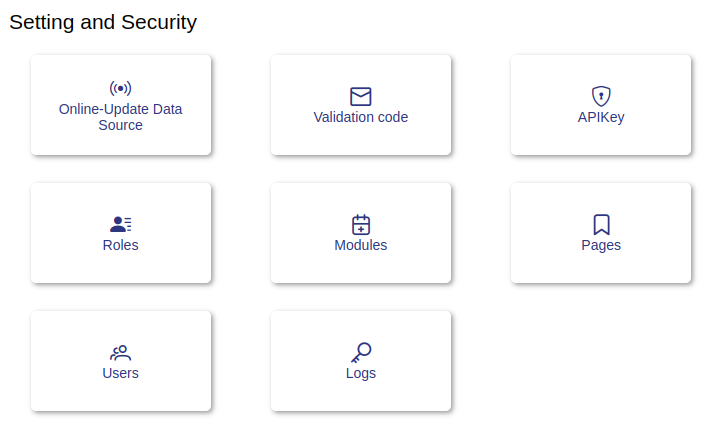Click the shield keyhole icon for APIKey
719x433 pixels.
[601, 96]
